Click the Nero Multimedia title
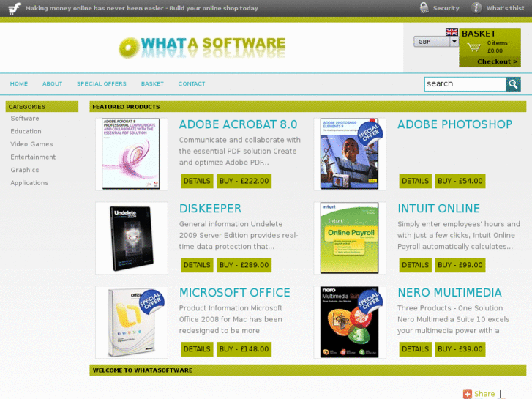The width and height of the screenshot is (532, 399). click(x=449, y=293)
